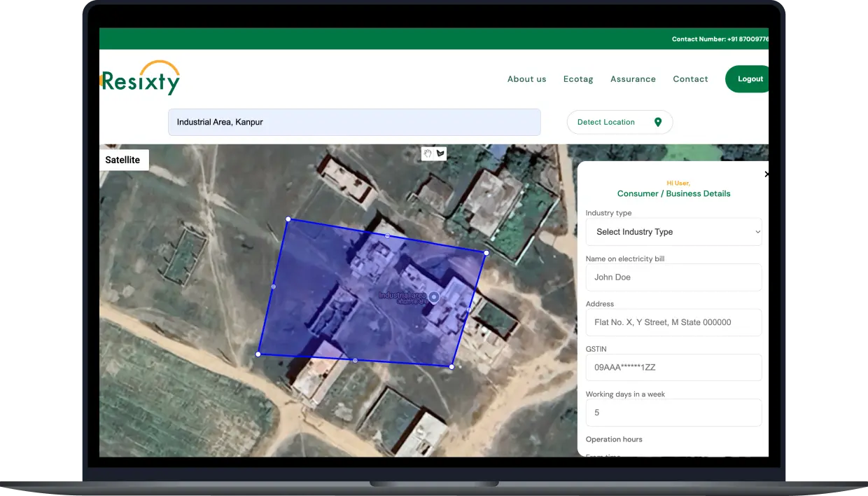Toggle the Satellite map view
Viewport: 868px width, 496px height.
(123, 160)
